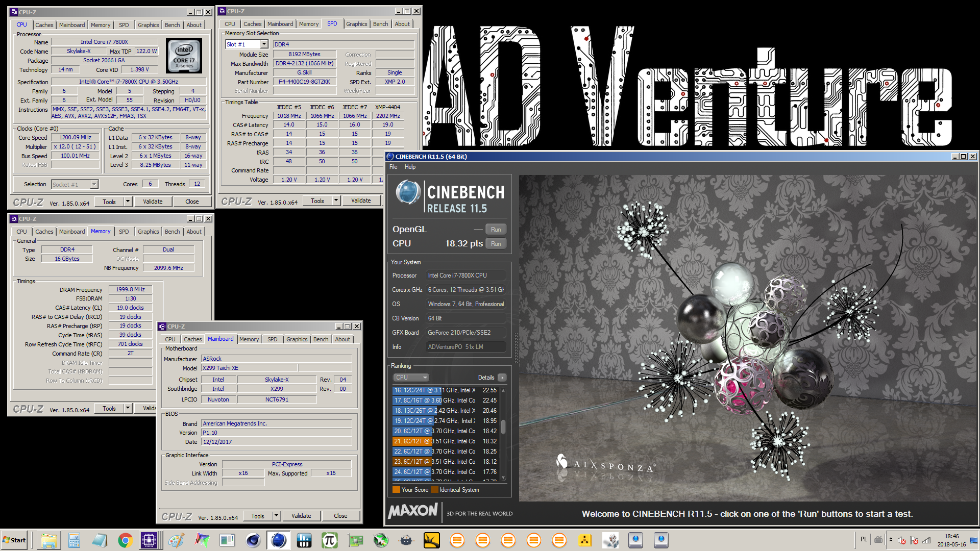Select About tab in the Mainboard window
The height and width of the screenshot is (551, 980).
pos(342,339)
